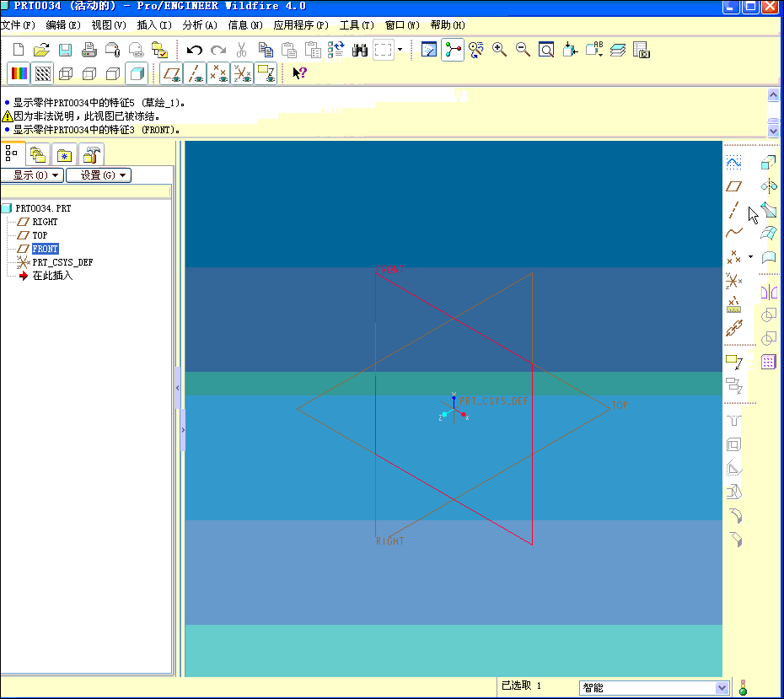
Task: Select PRT_CSYS_DEF in model tree
Action: coord(62,262)
